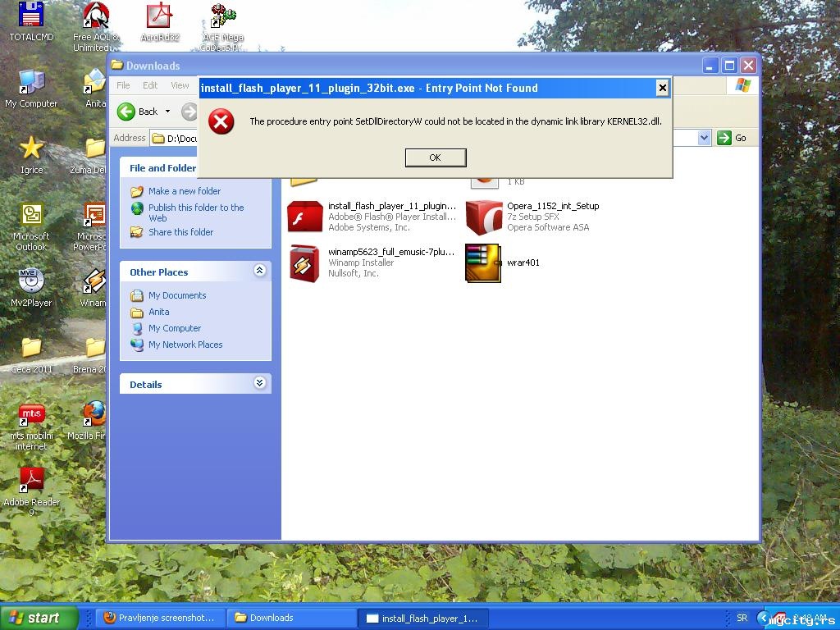Open the TOTALCMD desktop icon
The image size is (840, 630).
coord(31,21)
